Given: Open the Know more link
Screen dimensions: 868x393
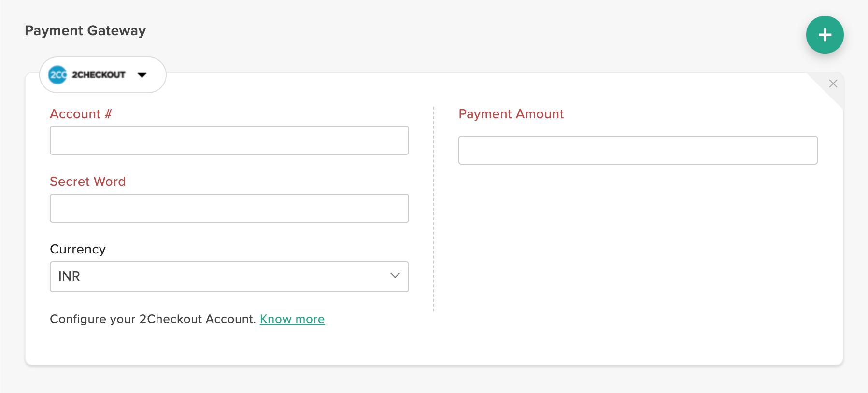Looking at the screenshot, I should click(292, 319).
